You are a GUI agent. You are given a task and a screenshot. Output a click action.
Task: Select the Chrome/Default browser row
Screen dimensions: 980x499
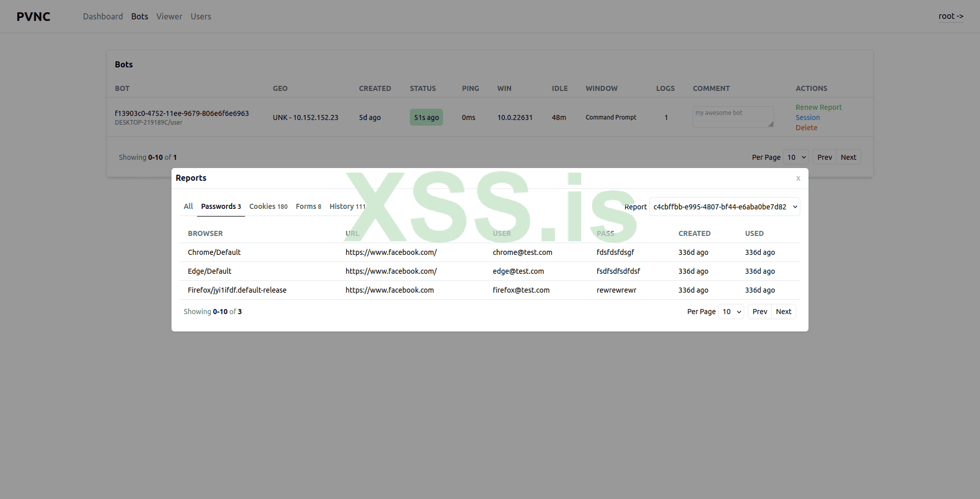(490, 252)
